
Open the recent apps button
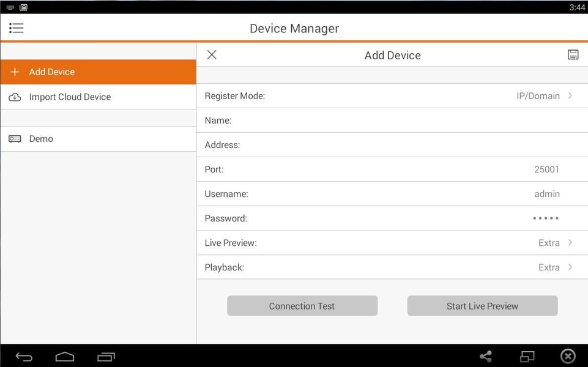[106, 357]
